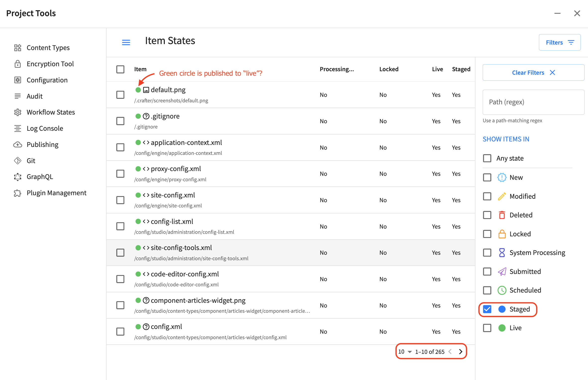Click the Filters button
Viewport: 588px width, 380px height.
tap(560, 43)
